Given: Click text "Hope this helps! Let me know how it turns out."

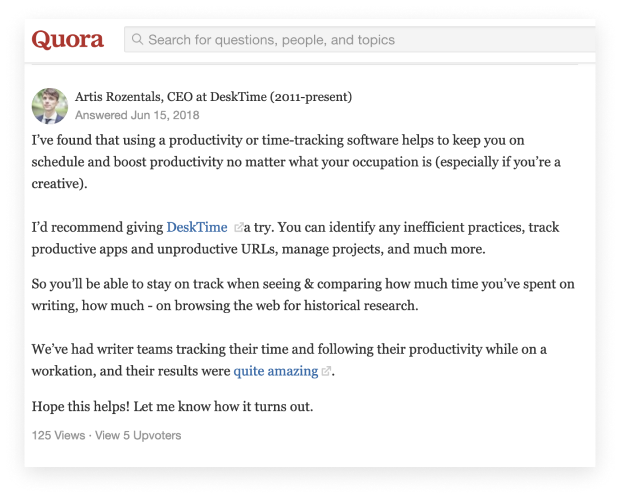Looking at the screenshot, I should click(x=172, y=406).
